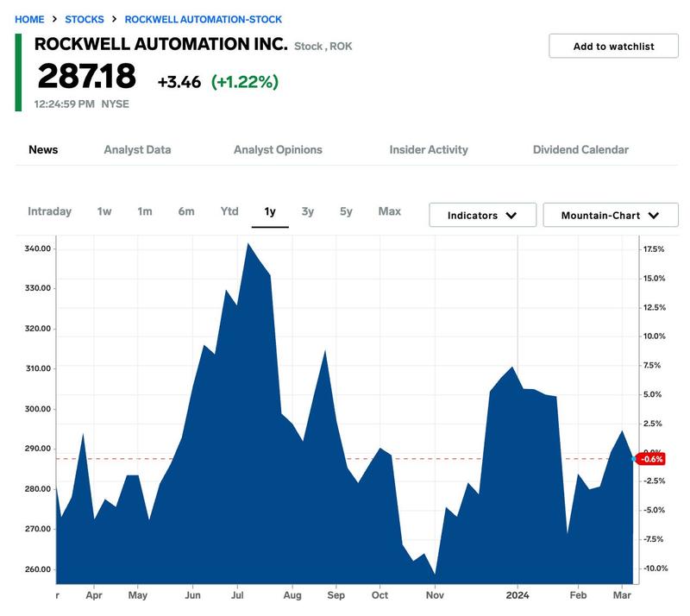Click the Jul label on time axis
The height and width of the screenshot is (616, 690).
pyautogui.click(x=237, y=595)
